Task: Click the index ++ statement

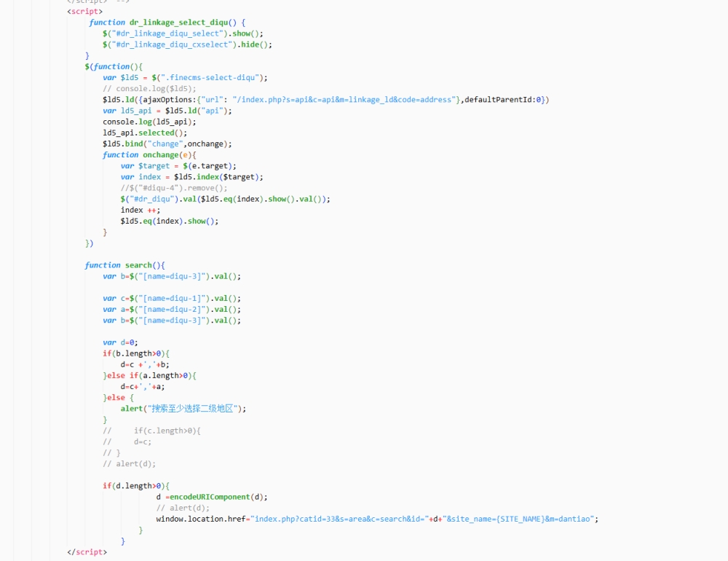Action: pyautogui.click(x=141, y=210)
